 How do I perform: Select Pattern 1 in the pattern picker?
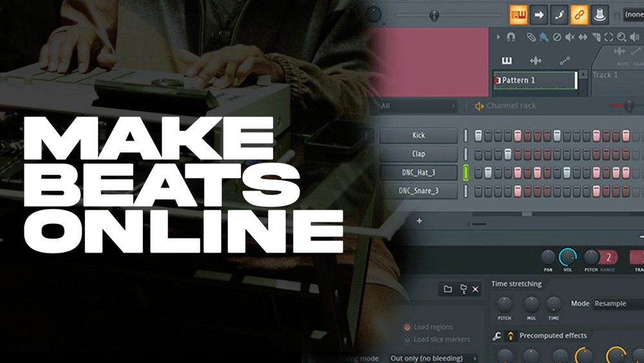click(x=535, y=81)
